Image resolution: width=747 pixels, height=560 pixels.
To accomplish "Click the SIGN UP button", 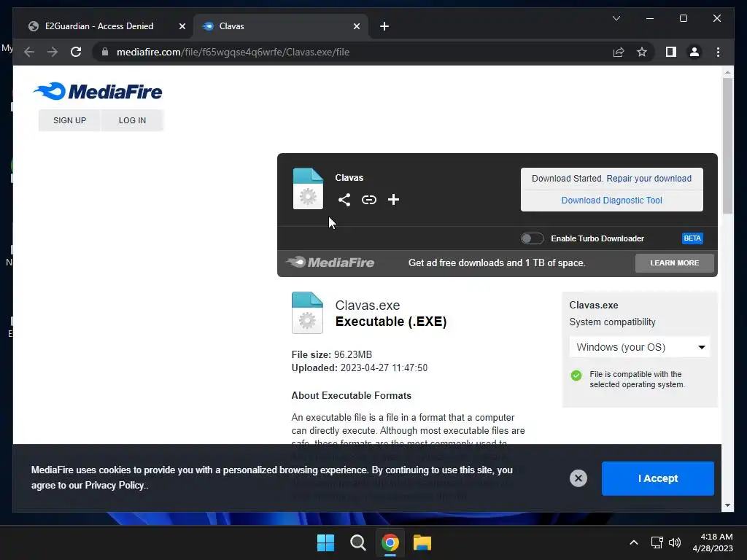I will pyautogui.click(x=69, y=120).
